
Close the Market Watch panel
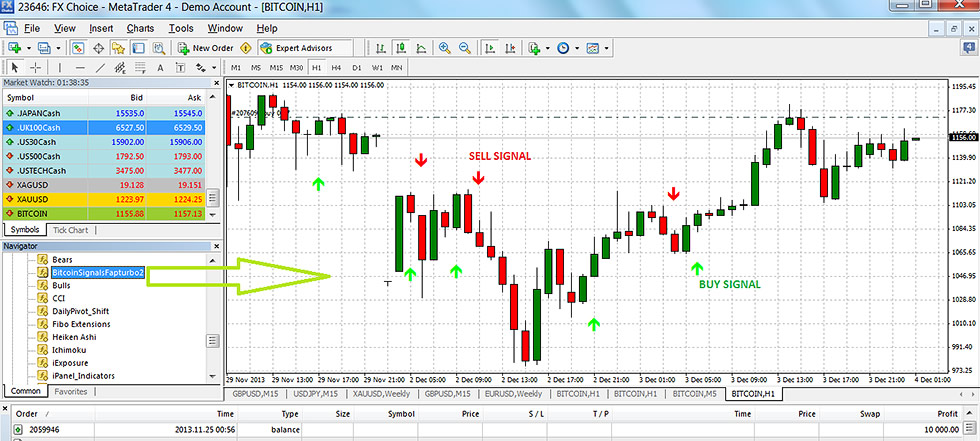click(x=217, y=82)
